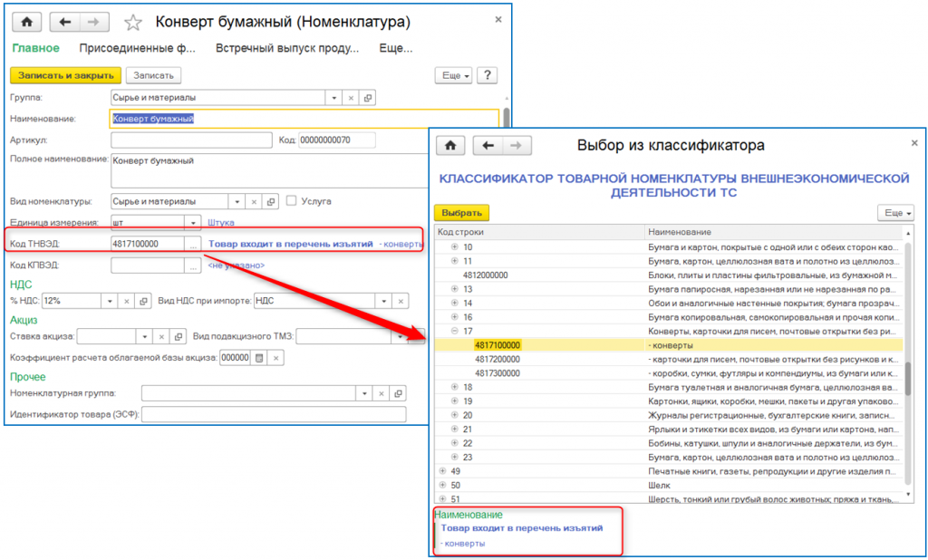
Task: Clear the % НДС field with X
Action: coord(127,301)
